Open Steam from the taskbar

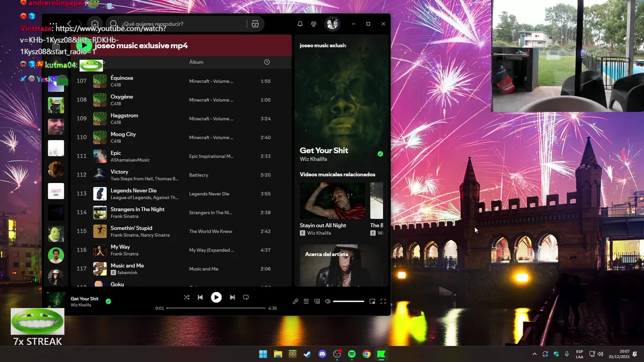(307, 354)
